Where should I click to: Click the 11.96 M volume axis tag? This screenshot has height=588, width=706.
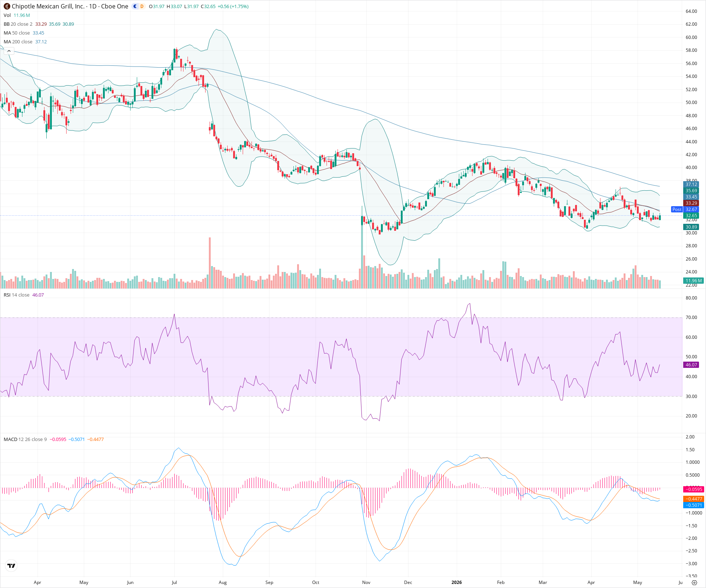tap(693, 280)
